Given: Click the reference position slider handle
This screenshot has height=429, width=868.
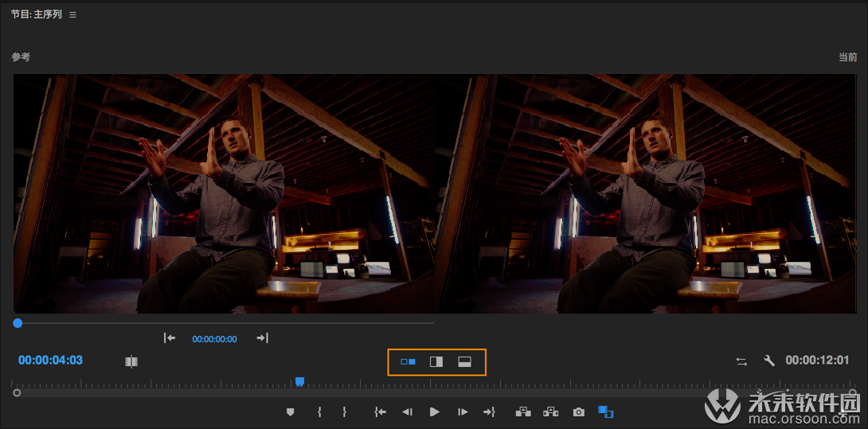Looking at the screenshot, I should click(18, 322).
